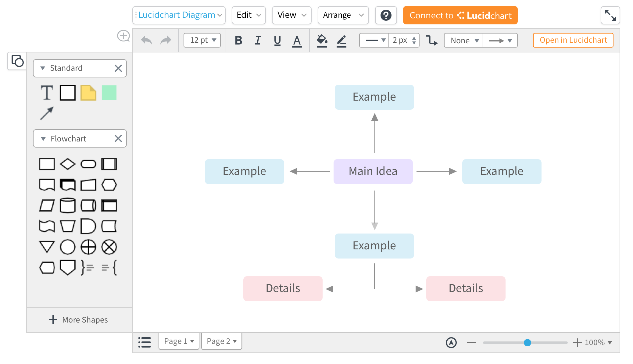The width and height of the screenshot is (633, 364).
Task: Collapse the Flowchart shapes section
Action: [x=43, y=139]
